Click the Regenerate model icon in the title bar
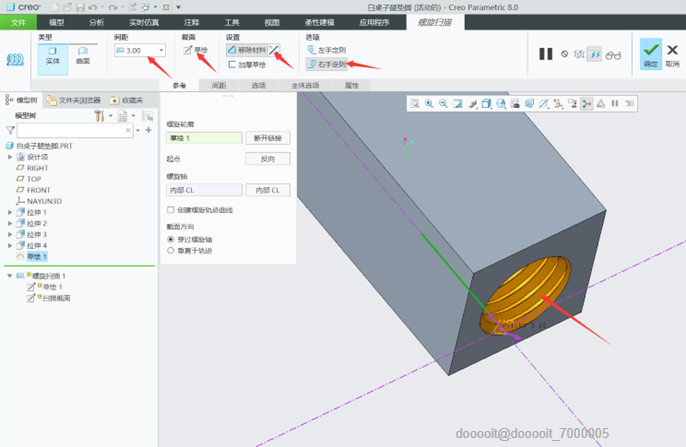 click(133, 7)
